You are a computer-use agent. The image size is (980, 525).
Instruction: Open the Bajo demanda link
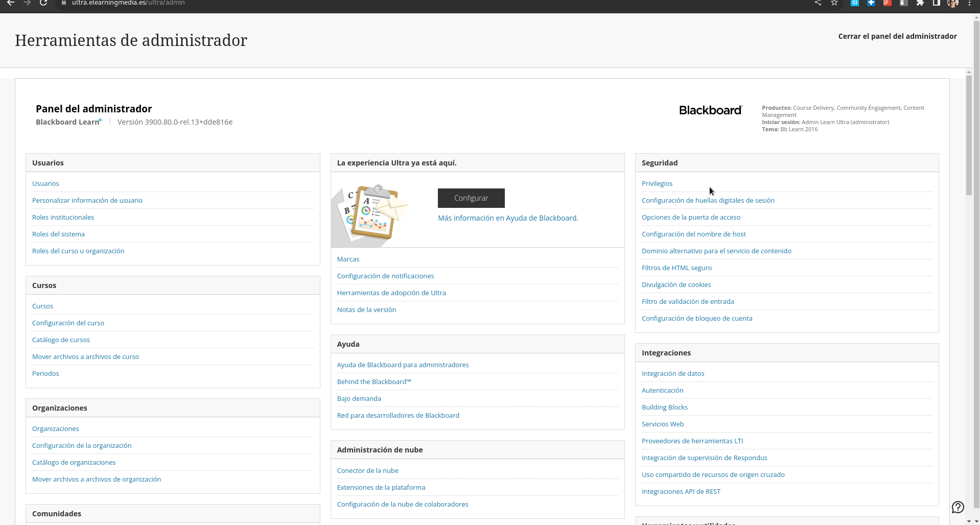(359, 399)
